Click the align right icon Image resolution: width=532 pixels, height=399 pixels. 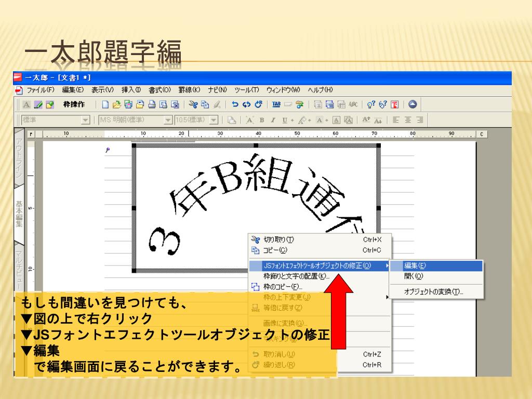(420, 120)
